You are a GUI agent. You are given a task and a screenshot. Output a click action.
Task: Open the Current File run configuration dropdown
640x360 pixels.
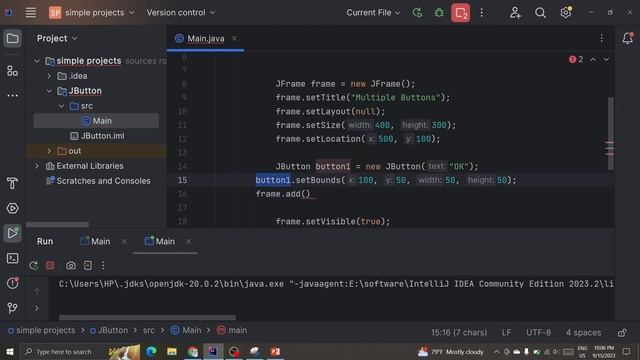tap(373, 13)
